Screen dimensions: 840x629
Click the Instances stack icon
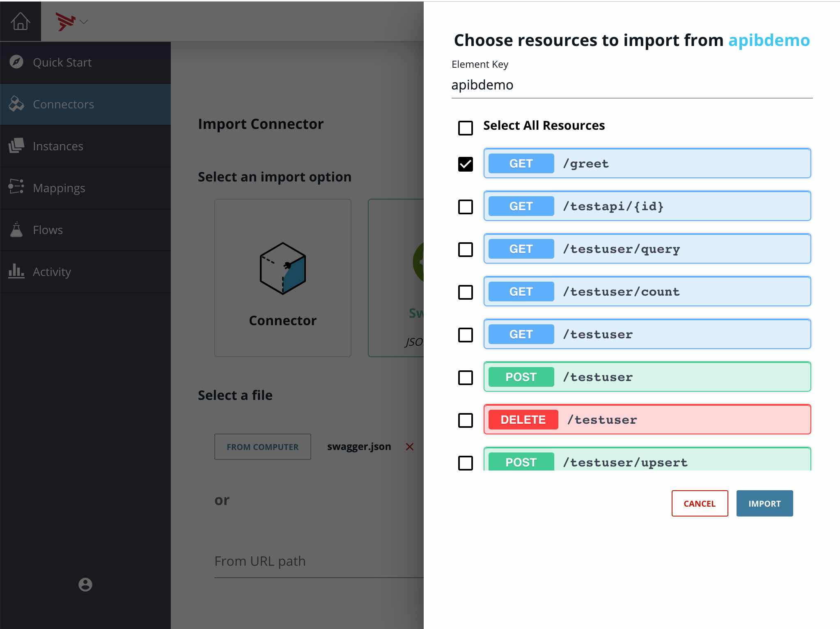pos(16,146)
